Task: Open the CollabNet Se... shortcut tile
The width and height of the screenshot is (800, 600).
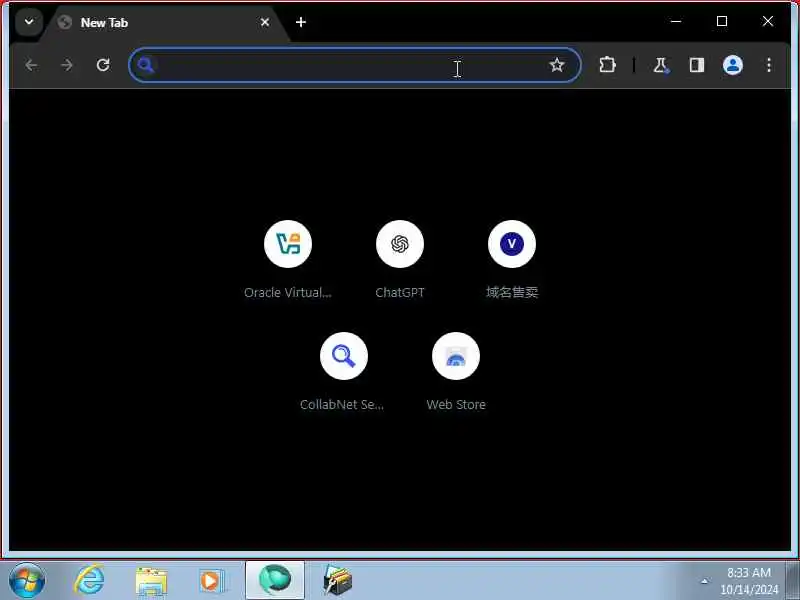Action: (x=344, y=371)
